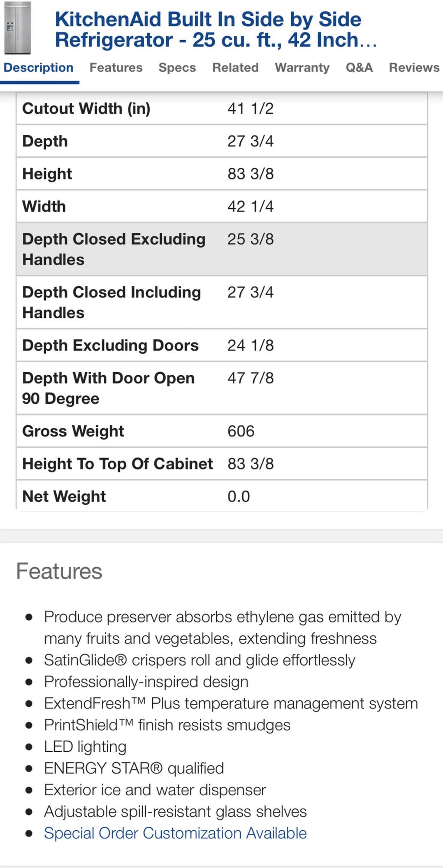This screenshot has width=443, height=868.
Task: Open the KitchenAid refrigerator product title
Action: point(215,29)
